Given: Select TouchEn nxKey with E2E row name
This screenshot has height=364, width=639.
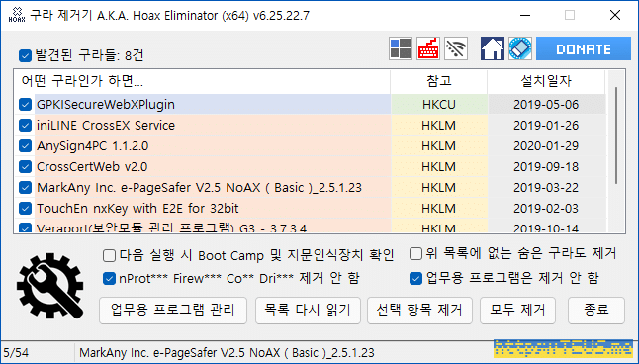Looking at the screenshot, I should [x=137, y=209].
